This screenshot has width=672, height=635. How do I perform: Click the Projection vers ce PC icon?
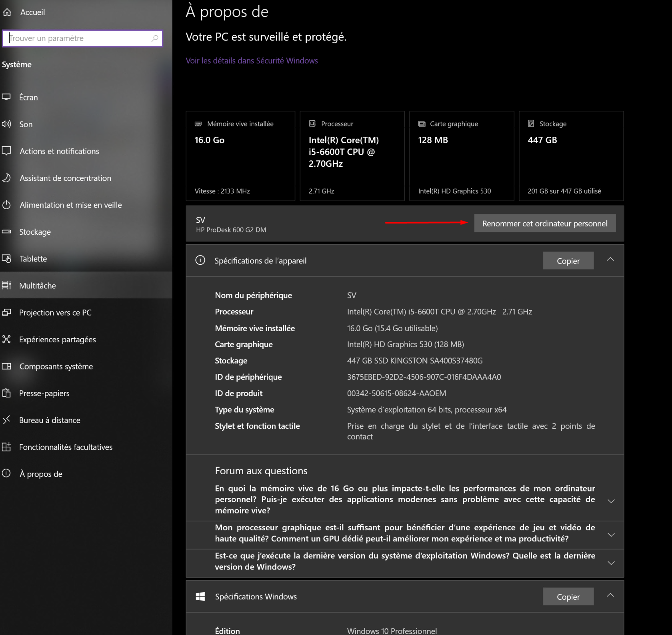(6, 312)
